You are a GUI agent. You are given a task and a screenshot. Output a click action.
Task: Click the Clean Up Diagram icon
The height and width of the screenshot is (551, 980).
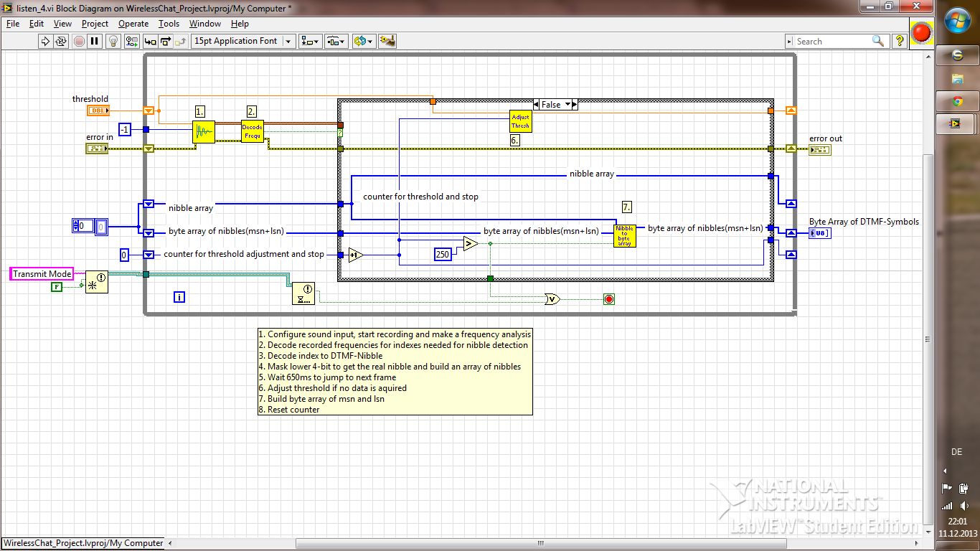[x=387, y=41]
